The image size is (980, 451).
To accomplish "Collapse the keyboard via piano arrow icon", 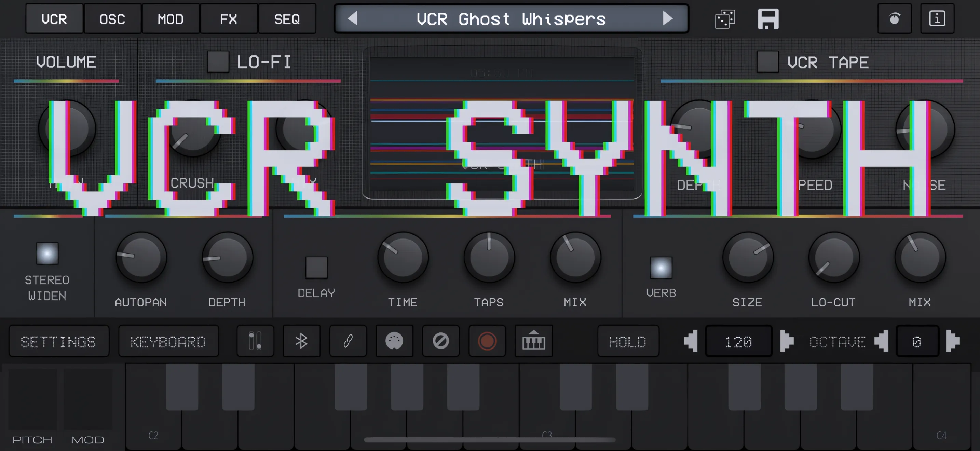I will click(x=533, y=341).
